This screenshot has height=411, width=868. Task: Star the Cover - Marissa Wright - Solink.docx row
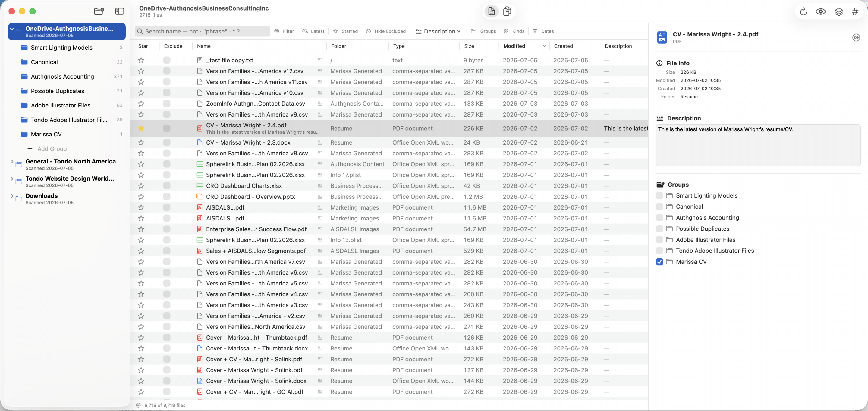(141, 381)
